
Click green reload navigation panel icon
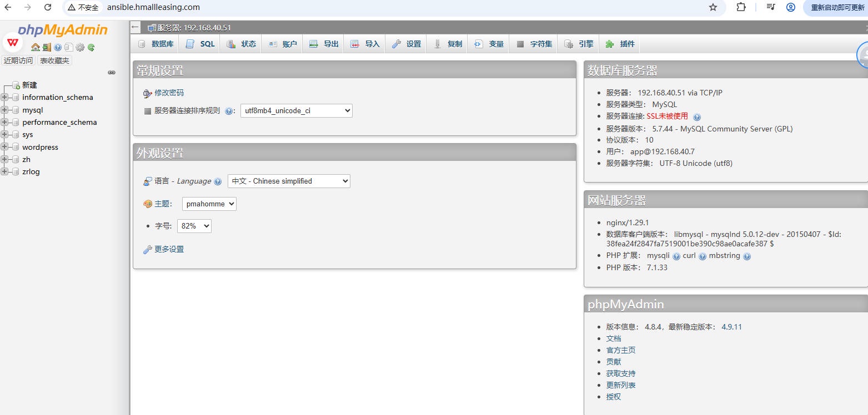pyautogui.click(x=91, y=47)
